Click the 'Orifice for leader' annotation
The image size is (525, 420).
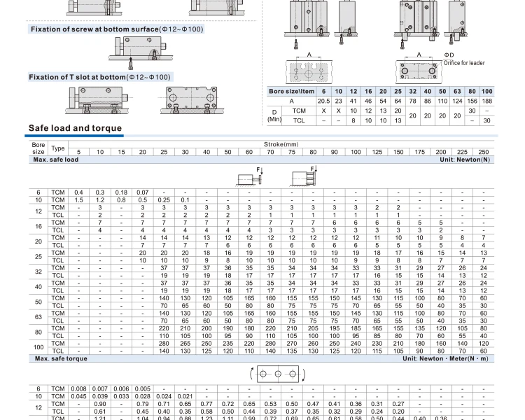coord(464,62)
